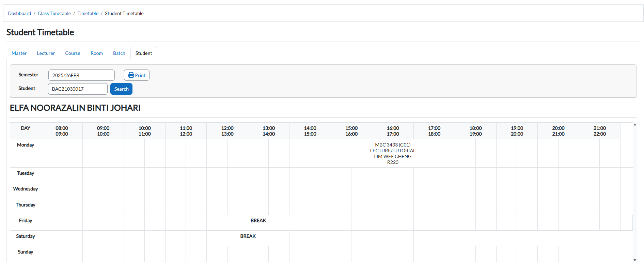Click the blue Search button
The width and height of the screenshot is (644, 262).
tap(121, 89)
